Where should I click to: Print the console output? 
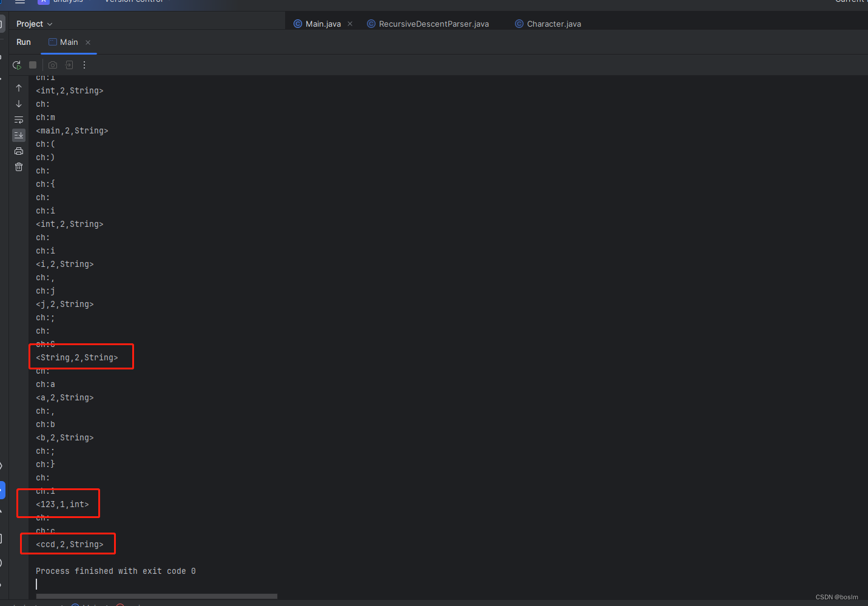click(x=19, y=151)
